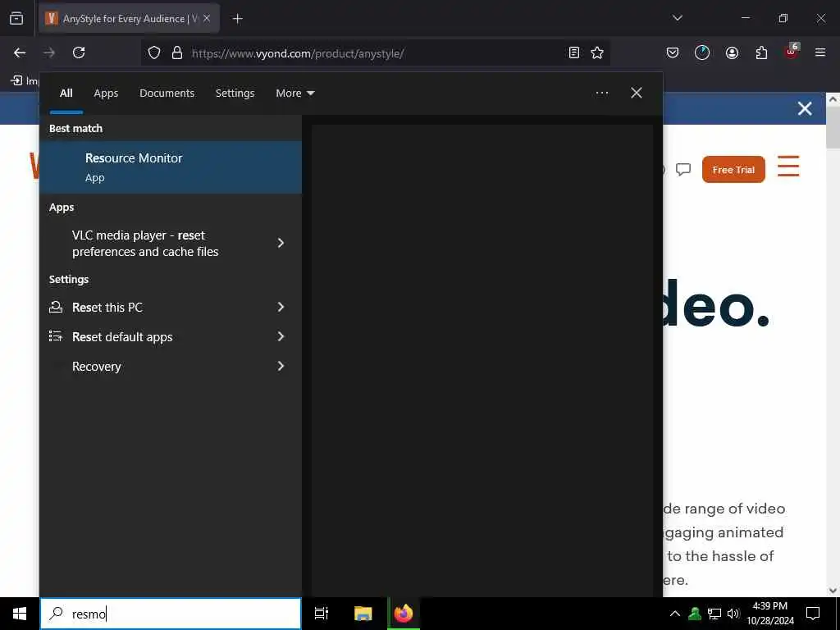Click the Firefox account profile icon

732,52
